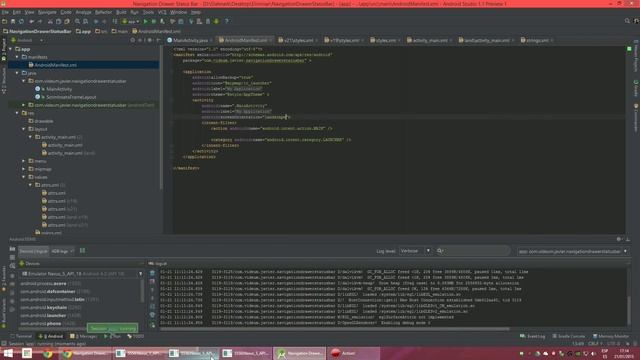Click the Android Studio taskbar item
The height and width of the screenshot is (360, 640).
click(x=300, y=353)
